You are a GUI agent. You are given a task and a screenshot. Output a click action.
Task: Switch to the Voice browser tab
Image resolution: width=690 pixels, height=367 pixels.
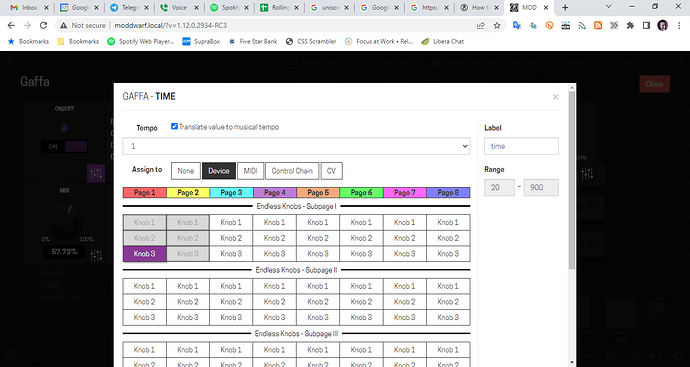[179, 7]
